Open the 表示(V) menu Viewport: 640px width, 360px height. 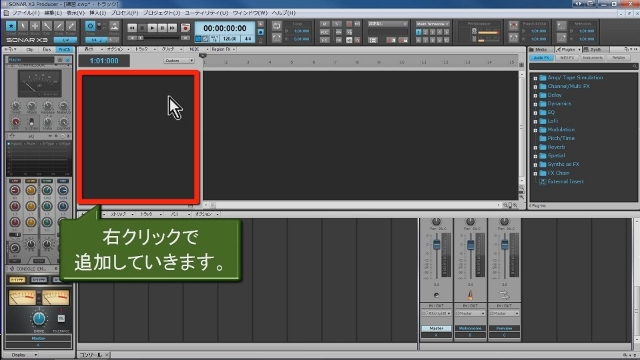tap(75, 13)
